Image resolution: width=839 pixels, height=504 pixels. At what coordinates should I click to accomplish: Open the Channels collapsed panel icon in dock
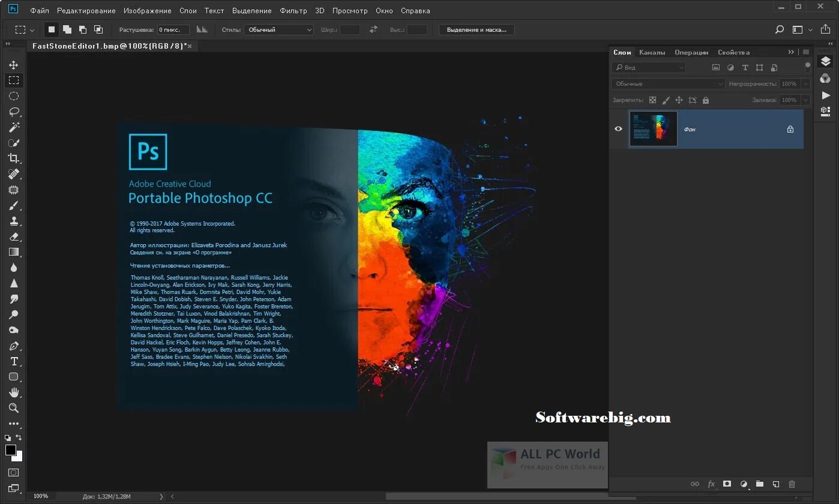tap(826, 78)
